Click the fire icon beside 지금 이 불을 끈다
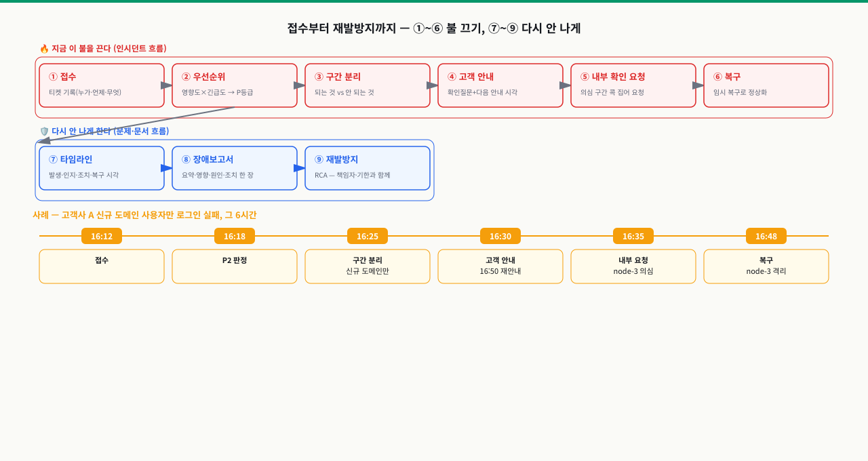The width and height of the screenshot is (868, 461). click(44, 49)
